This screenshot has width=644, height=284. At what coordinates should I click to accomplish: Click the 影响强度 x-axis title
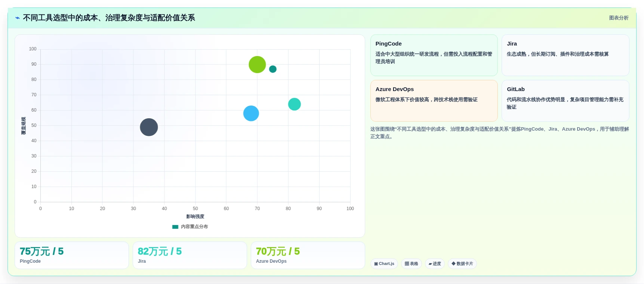coord(195,217)
